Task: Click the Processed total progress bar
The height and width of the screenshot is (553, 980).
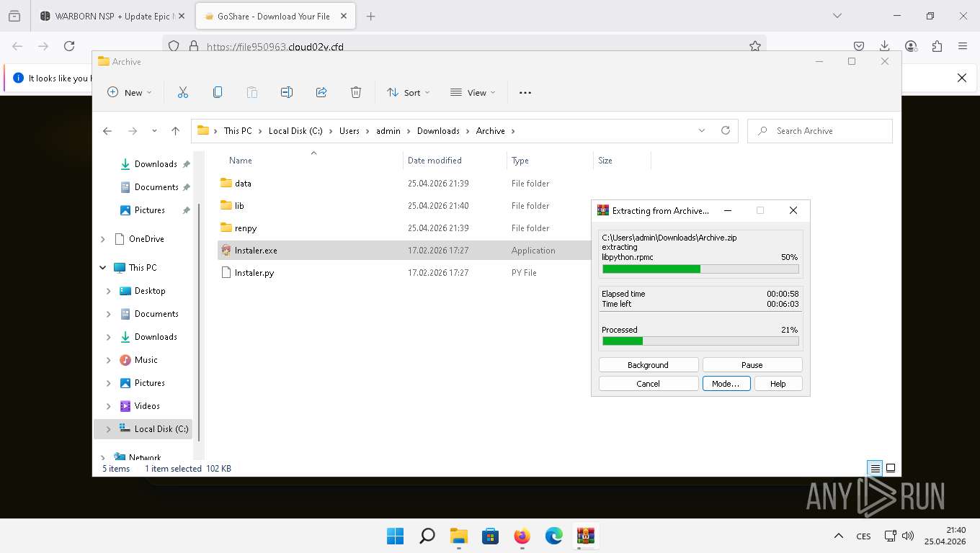Action: [700, 341]
